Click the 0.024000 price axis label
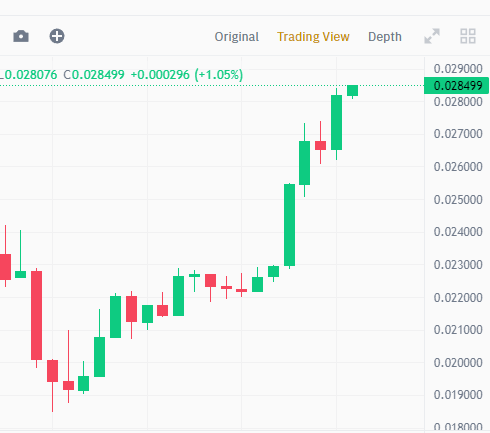The width and height of the screenshot is (490, 433). click(458, 232)
